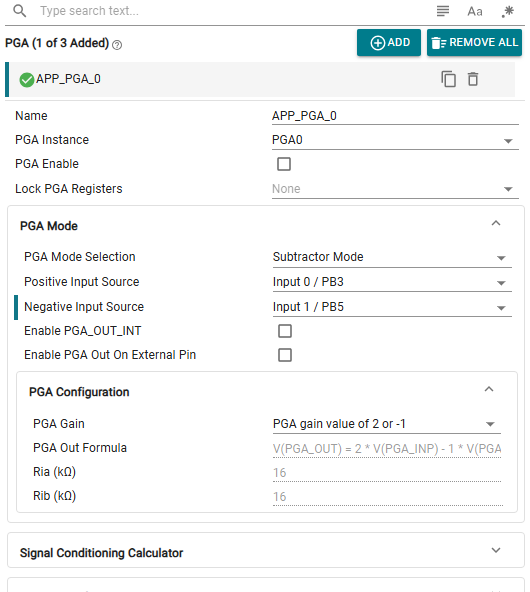Toggle the collapse-all lines icon

pos(443,11)
